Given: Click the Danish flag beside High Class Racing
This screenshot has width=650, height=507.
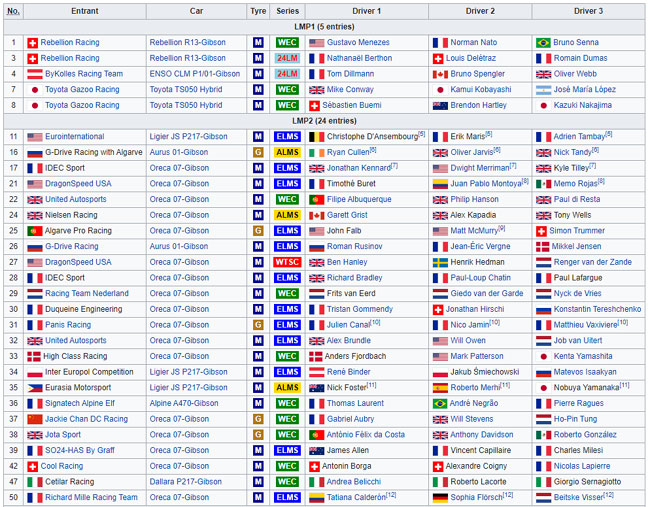Looking at the screenshot, I should pyautogui.click(x=34, y=356).
